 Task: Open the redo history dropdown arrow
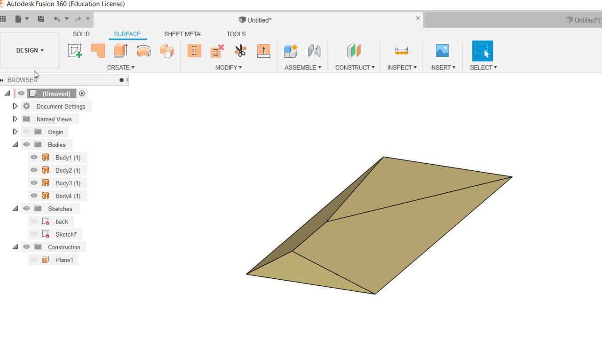[x=88, y=19]
